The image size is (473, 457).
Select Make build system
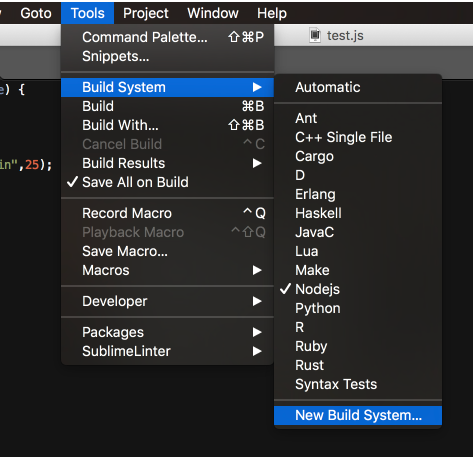(x=358, y=270)
